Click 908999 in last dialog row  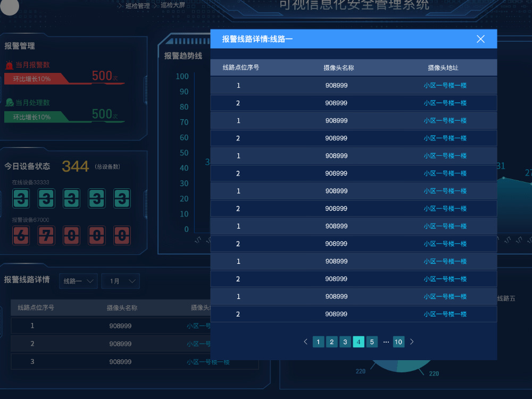pyautogui.click(x=336, y=314)
